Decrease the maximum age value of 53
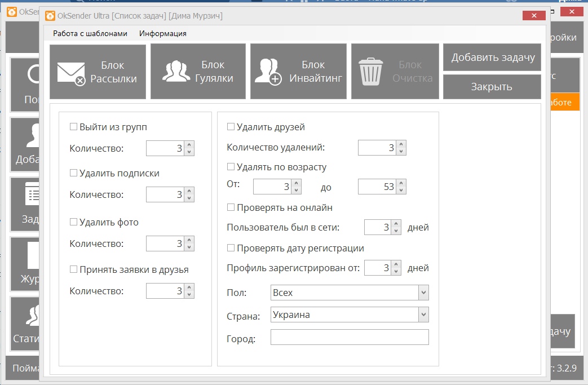 coord(401,190)
